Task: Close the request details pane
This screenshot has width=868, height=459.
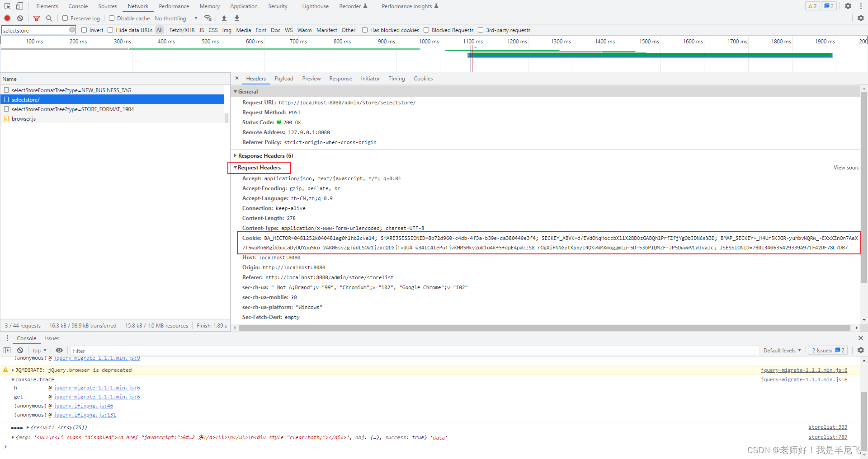Action: point(237,78)
